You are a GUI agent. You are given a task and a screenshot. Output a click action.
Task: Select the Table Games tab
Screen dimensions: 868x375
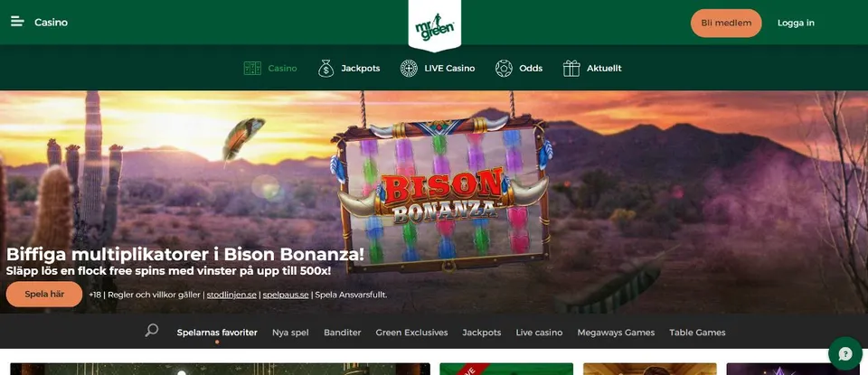click(x=697, y=333)
